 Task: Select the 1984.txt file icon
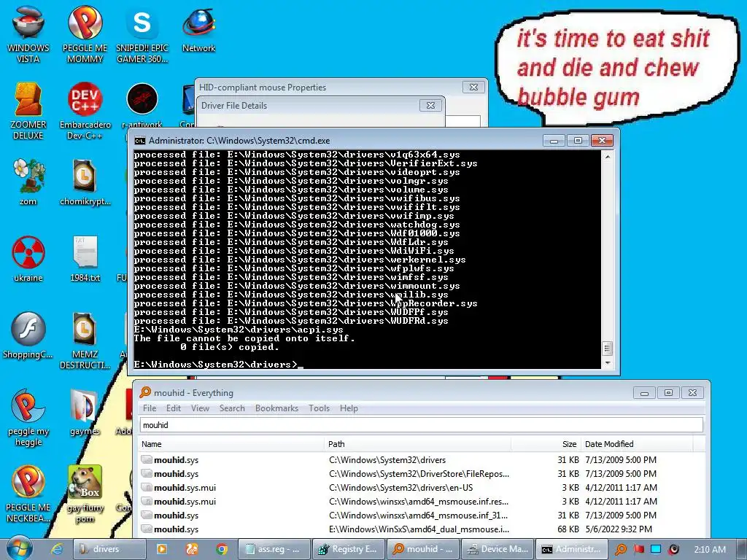85,258
